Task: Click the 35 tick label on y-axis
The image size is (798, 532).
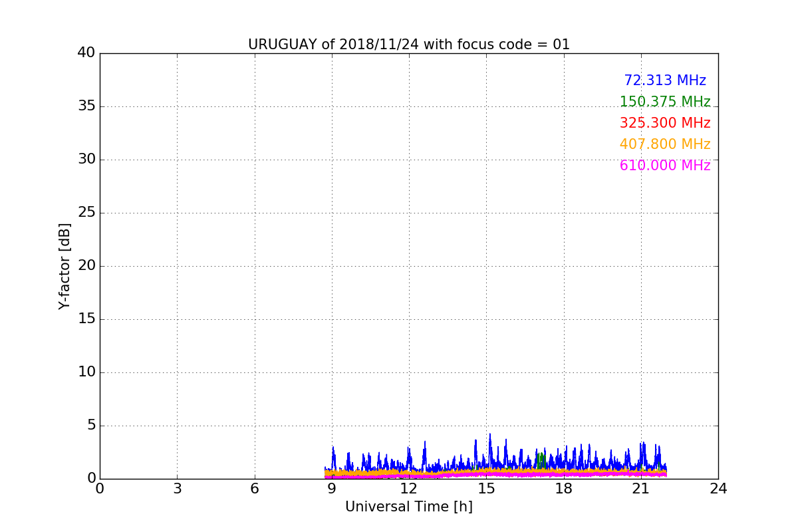Action: [86, 106]
